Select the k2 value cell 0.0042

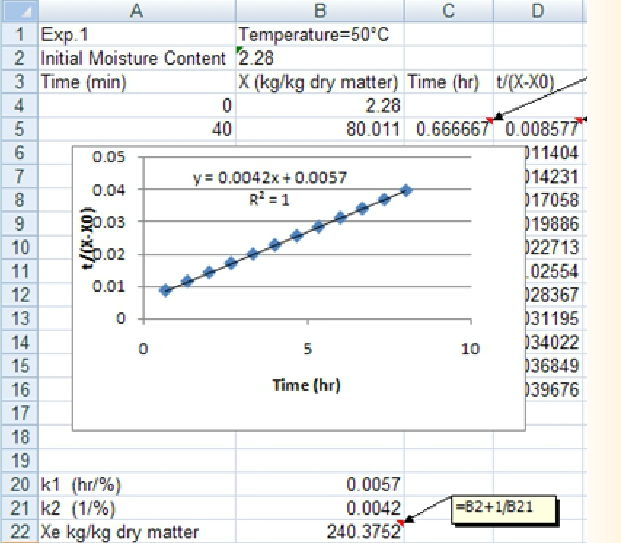[x=319, y=507]
